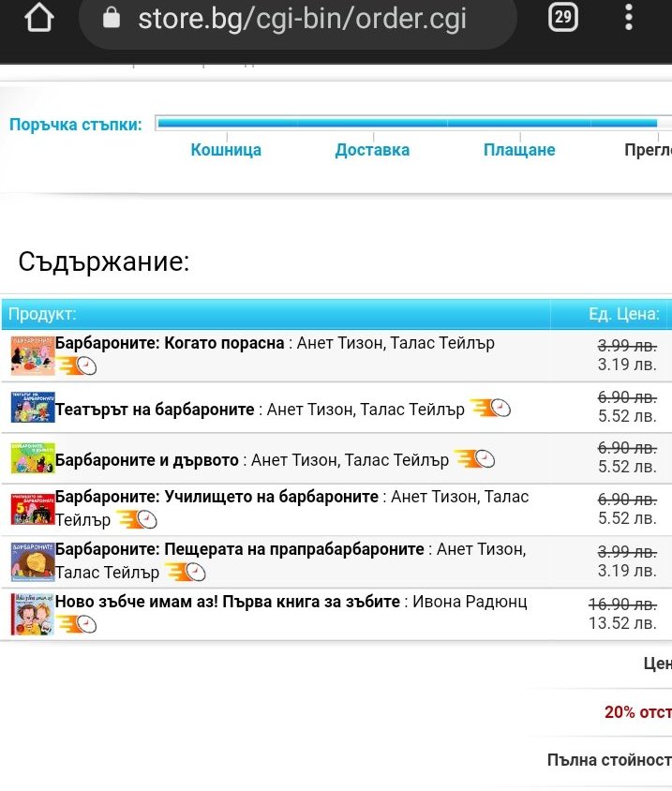Go to the Кошница order step
672x791 pixels.
pyautogui.click(x=226, y=150)
